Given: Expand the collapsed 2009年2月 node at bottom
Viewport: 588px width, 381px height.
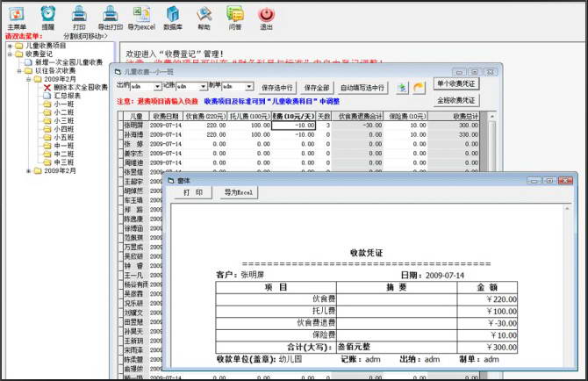Looking at the screenshot, I should coord(28,170).
